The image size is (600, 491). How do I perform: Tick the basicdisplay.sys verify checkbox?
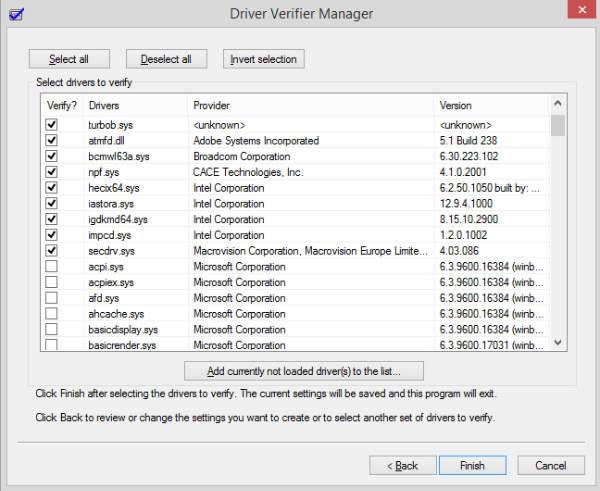coord(52,329)
